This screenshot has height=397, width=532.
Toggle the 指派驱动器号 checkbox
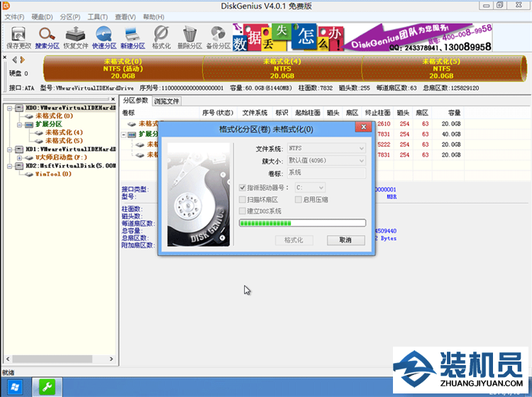pyautogui.click(x=243, y=187)
